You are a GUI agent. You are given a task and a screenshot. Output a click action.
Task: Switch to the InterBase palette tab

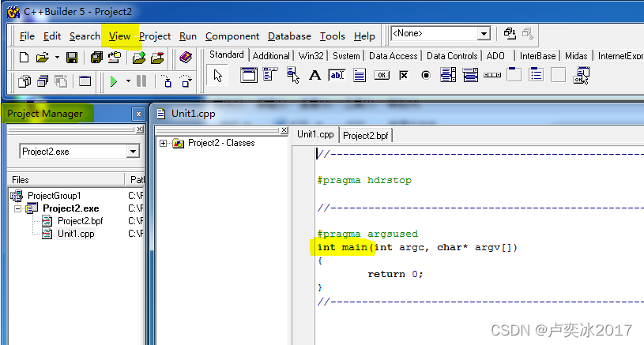pyautogui.click(x=537, y=56)
